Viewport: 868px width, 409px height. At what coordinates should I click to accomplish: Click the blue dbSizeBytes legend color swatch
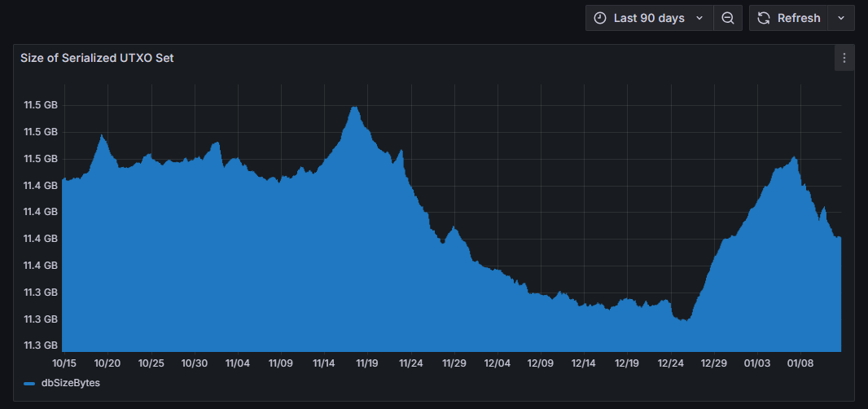[29, 383]
